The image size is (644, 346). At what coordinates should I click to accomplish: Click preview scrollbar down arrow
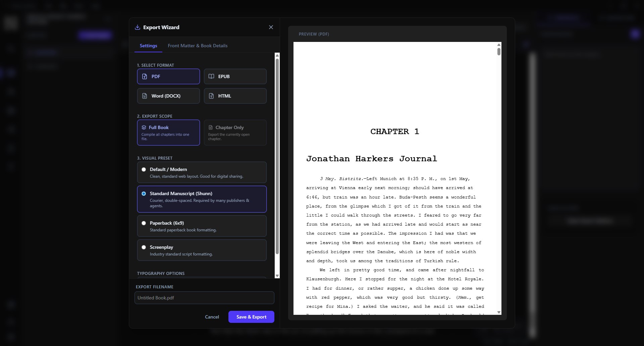pyautogui.click(x=499, y=312)
